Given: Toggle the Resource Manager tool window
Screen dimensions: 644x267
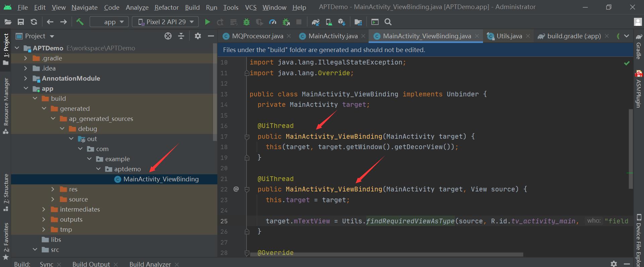Looking at the screenshot, I should (x=6, y=106).
